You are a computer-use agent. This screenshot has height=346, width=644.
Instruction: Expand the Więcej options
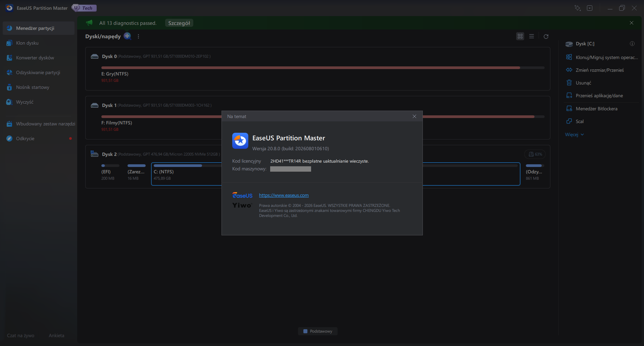(x=575, y=134)
